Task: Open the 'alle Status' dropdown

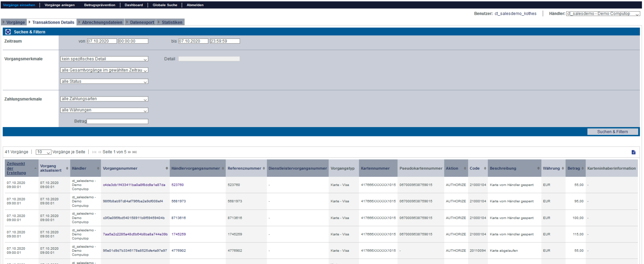Action: point(104,81)
